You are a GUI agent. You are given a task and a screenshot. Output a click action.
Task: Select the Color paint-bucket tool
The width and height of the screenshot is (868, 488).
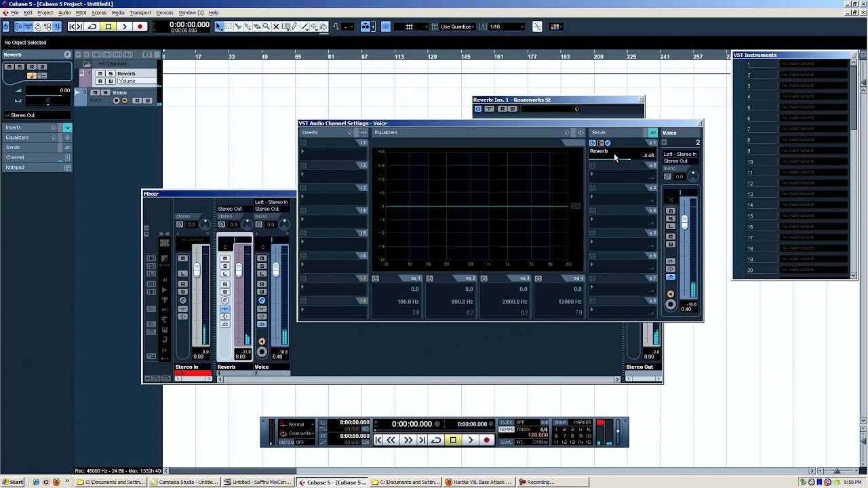pos(323,26)
